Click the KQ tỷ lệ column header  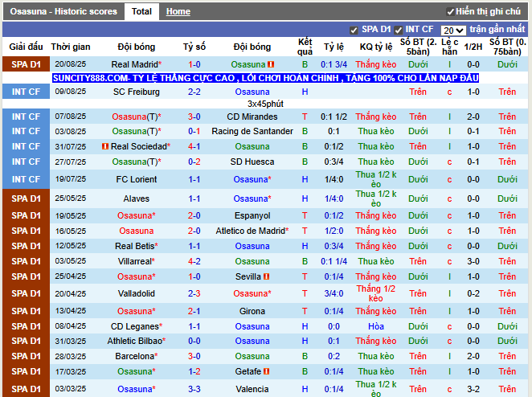tap(376, 47)
